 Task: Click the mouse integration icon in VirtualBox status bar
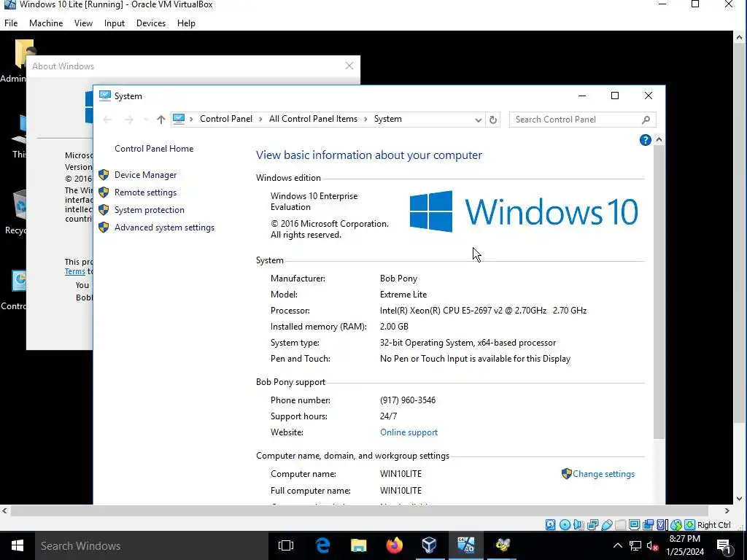[676, 525]
